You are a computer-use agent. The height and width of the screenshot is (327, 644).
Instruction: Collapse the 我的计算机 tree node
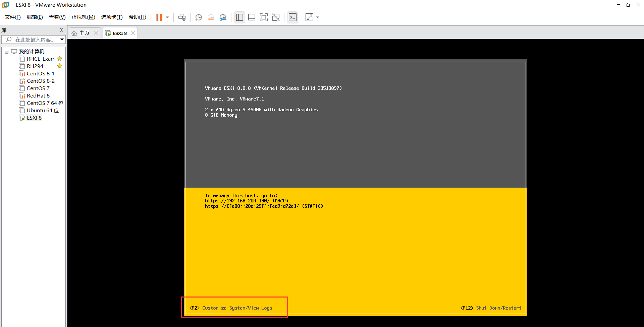pyautogui.click(x=6, y=52)
